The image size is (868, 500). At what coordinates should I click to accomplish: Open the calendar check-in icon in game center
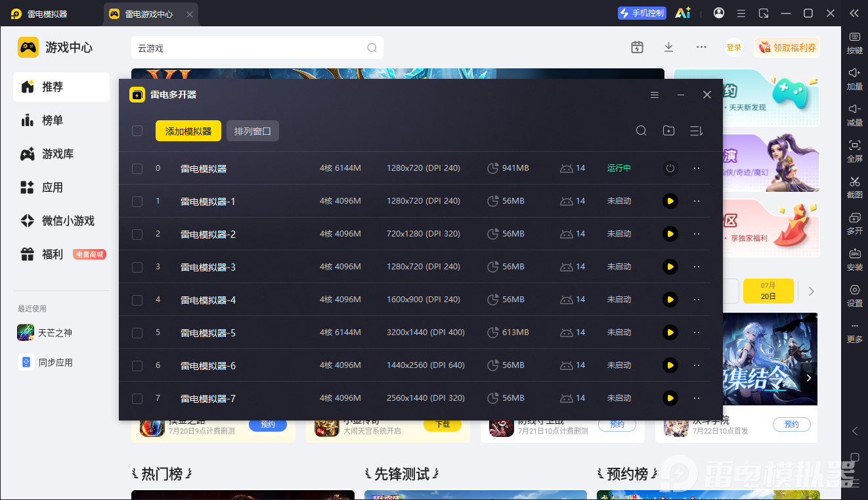coord(637,47)
